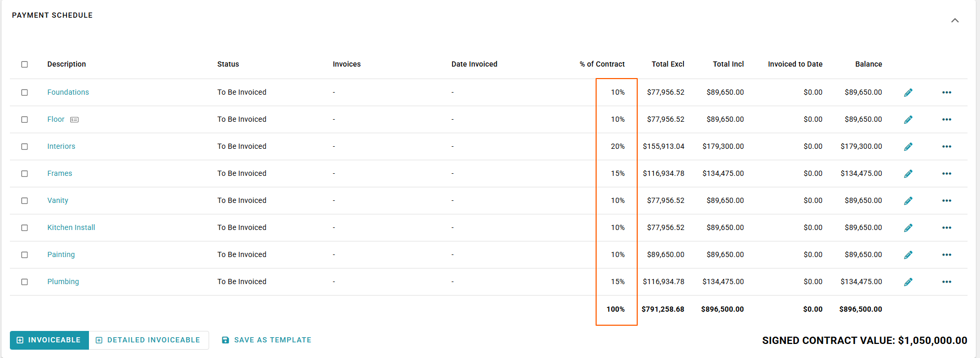Screen dimensions: 980x358
Task: Click the edit pencil for Foundations row
Action: click(908, 93)
